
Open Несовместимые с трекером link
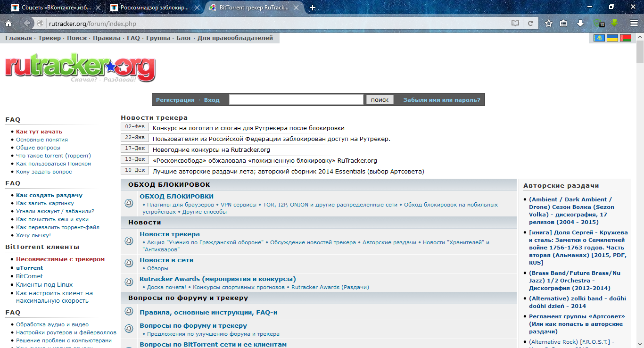[60, 259]
